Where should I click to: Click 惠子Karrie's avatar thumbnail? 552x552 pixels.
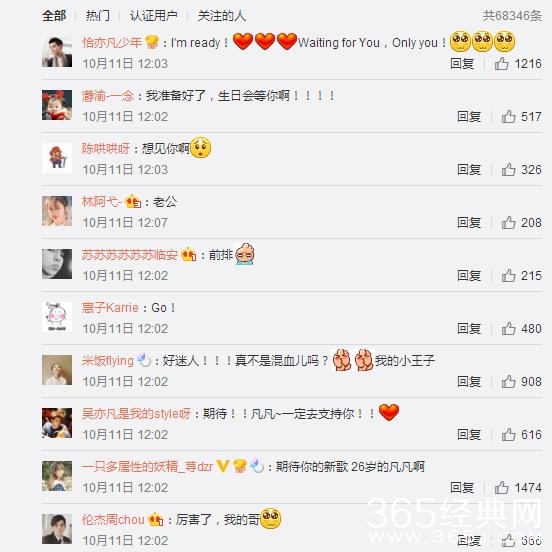click(x=57, y=317)
